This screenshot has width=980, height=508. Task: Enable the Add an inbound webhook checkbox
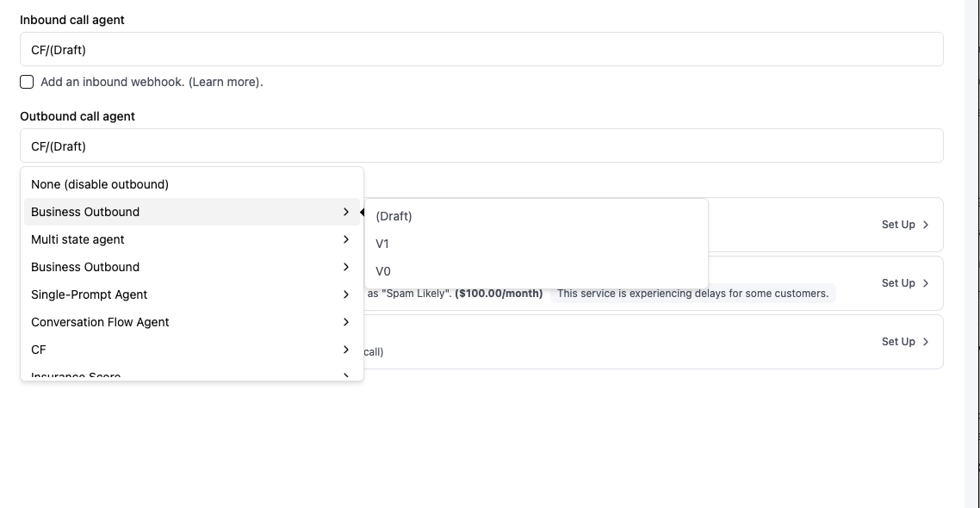click(27, 82)
